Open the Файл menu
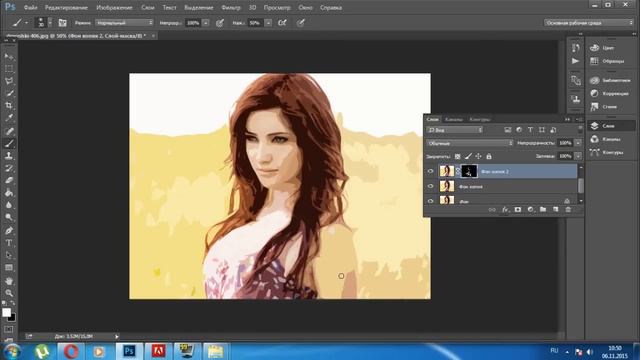 tap(31, 7)
